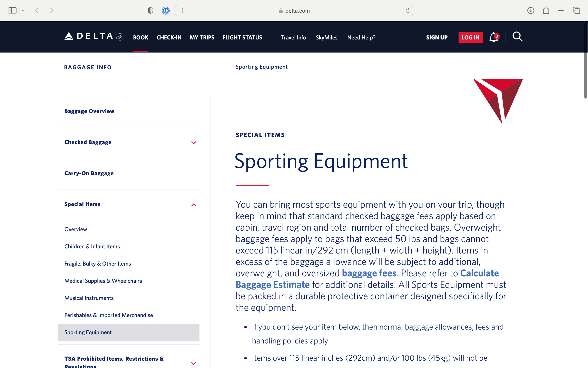Open the privacy shield icon
588x368 pixels.
coord(150,10)
